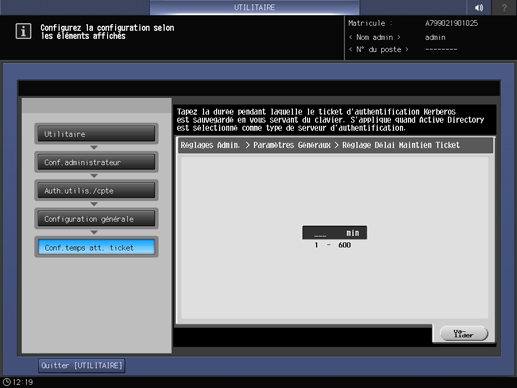Click the N° du poste label

tap(379, 49)
